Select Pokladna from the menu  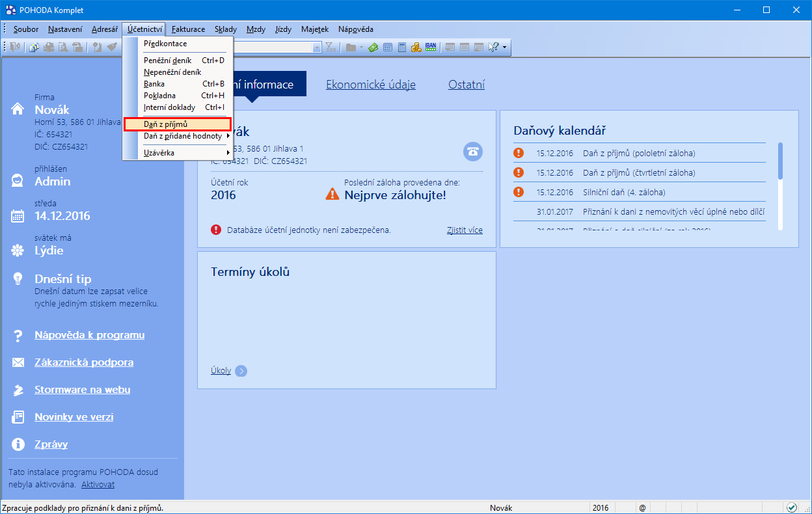(178, 96)
